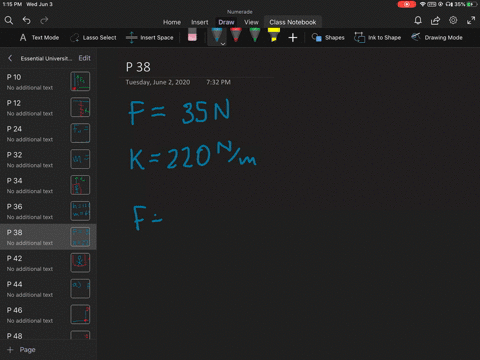Switch to Text Mode

[39, 38]
